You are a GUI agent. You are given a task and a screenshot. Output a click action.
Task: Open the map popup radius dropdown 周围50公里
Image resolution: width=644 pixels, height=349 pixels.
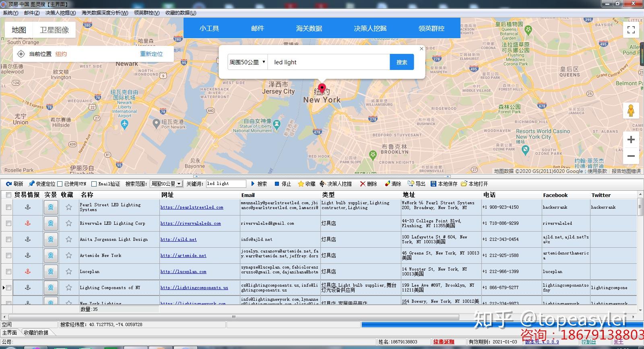[x=248, y=62]
